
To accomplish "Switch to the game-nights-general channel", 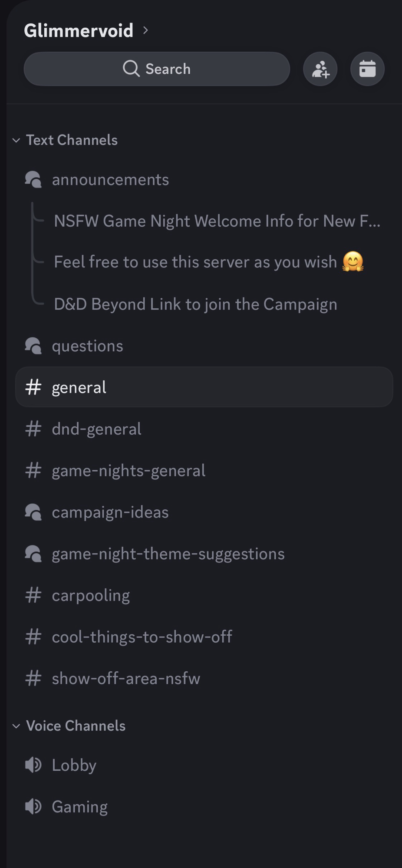I will pyautogui.click(x=129, y=471).
